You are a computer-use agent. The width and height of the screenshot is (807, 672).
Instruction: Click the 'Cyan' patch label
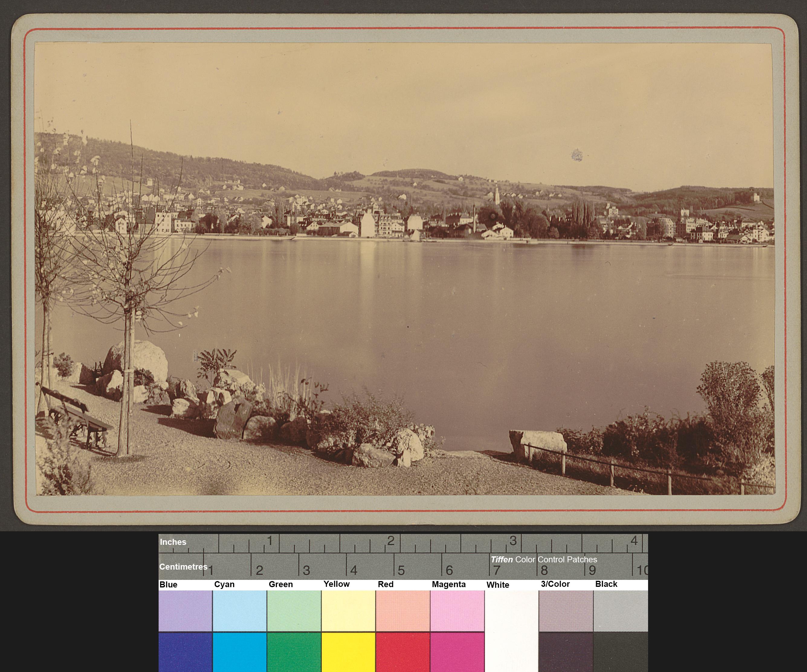pos(224,584)
